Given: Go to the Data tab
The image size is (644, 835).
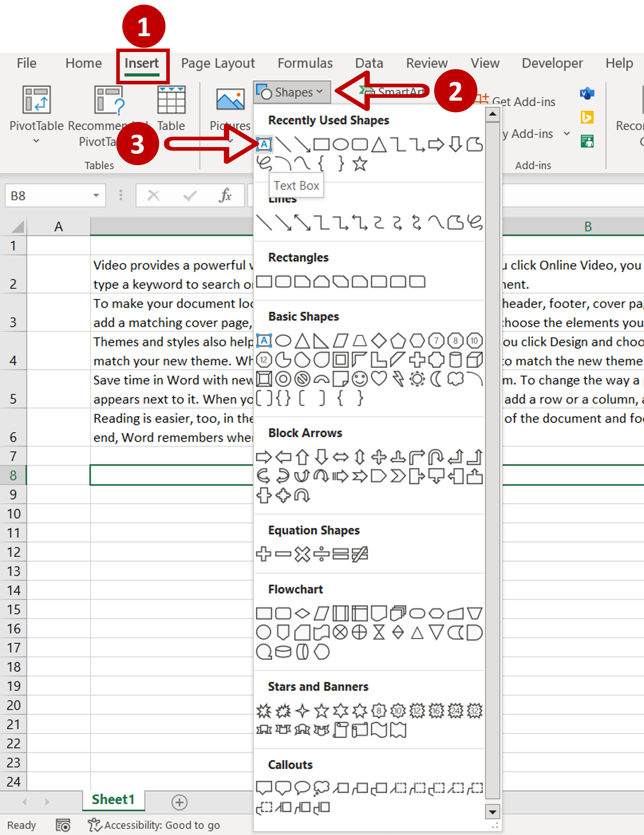Looking at the screenshot, I should tap(369, 63).
